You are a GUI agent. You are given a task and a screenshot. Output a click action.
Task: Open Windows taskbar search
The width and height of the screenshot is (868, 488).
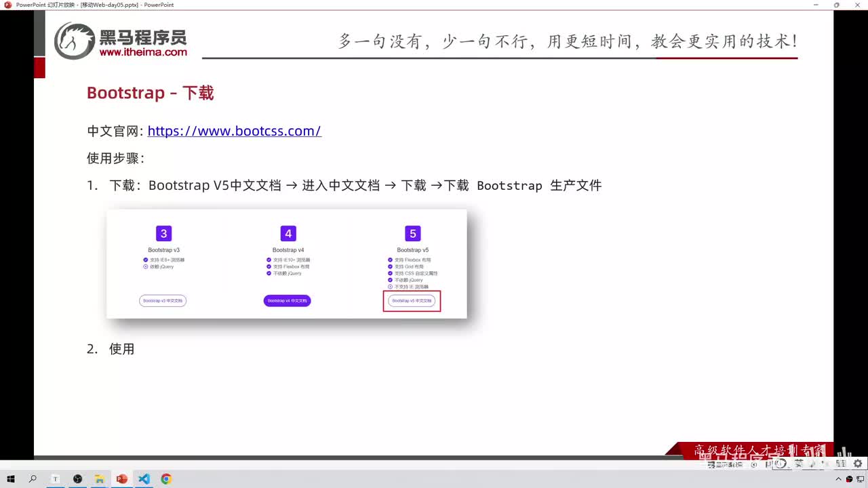click(33, 479)
